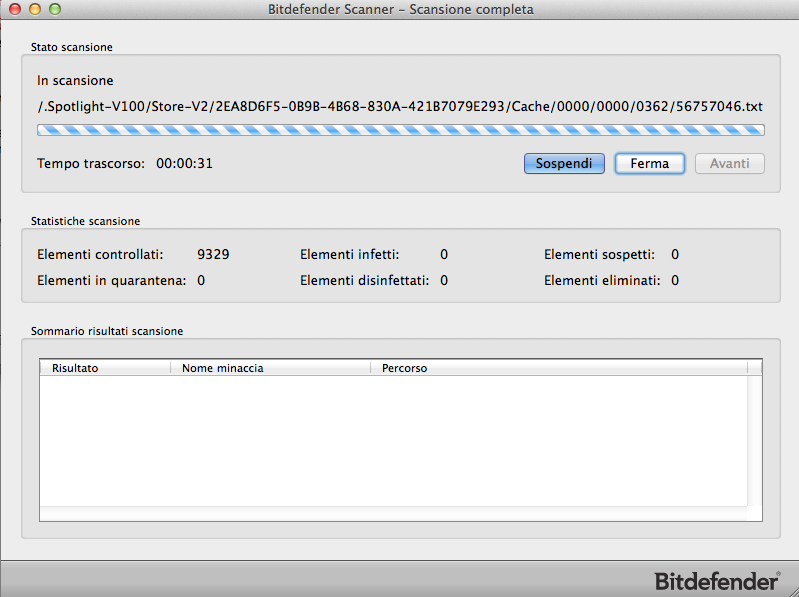Viewport: 799px width, 597px height.
Task: Click the disabled Avanti button
Action: point(730,164)
